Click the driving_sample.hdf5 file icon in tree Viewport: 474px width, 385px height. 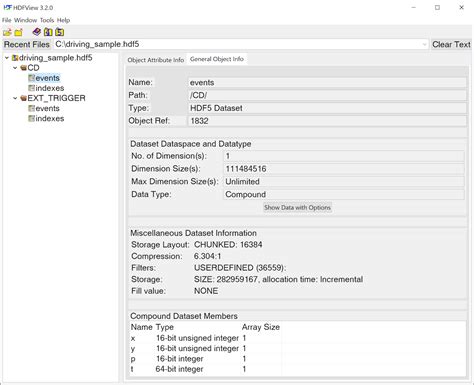click(15, 58)
